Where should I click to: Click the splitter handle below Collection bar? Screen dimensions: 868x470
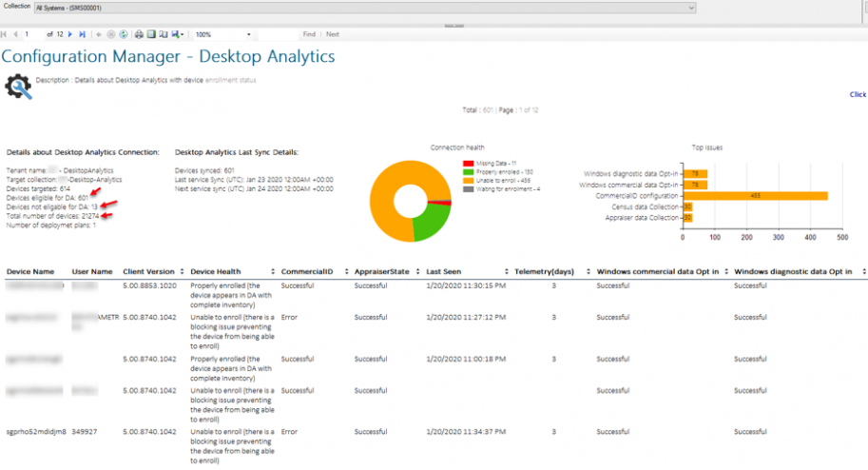click(x=453, y=26)
